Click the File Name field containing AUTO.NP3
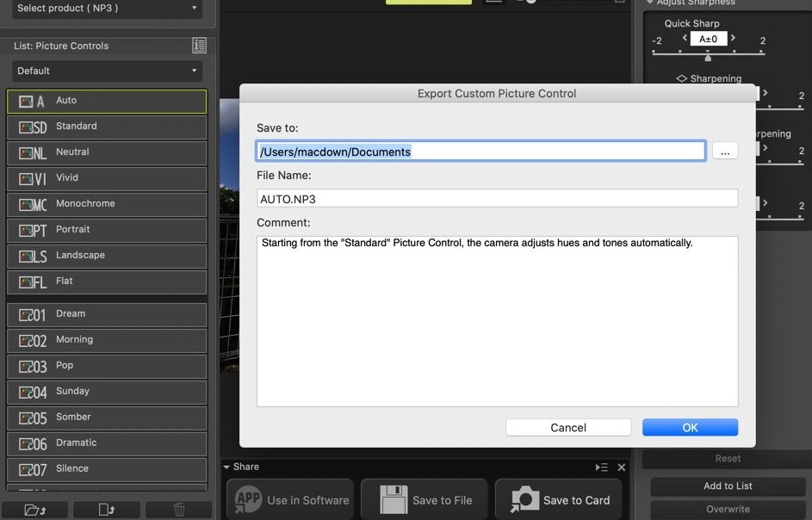This screenshot has height=520, width=812. tap(497, 198)
